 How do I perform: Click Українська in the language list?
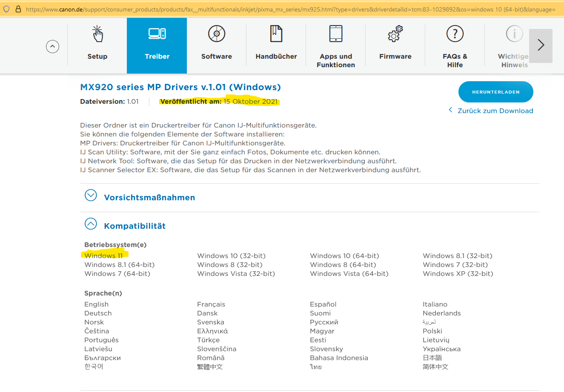click(x=442, y=349)
